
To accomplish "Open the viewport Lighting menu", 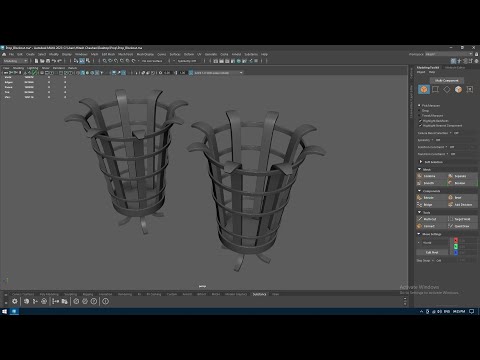I will [33, 68].
